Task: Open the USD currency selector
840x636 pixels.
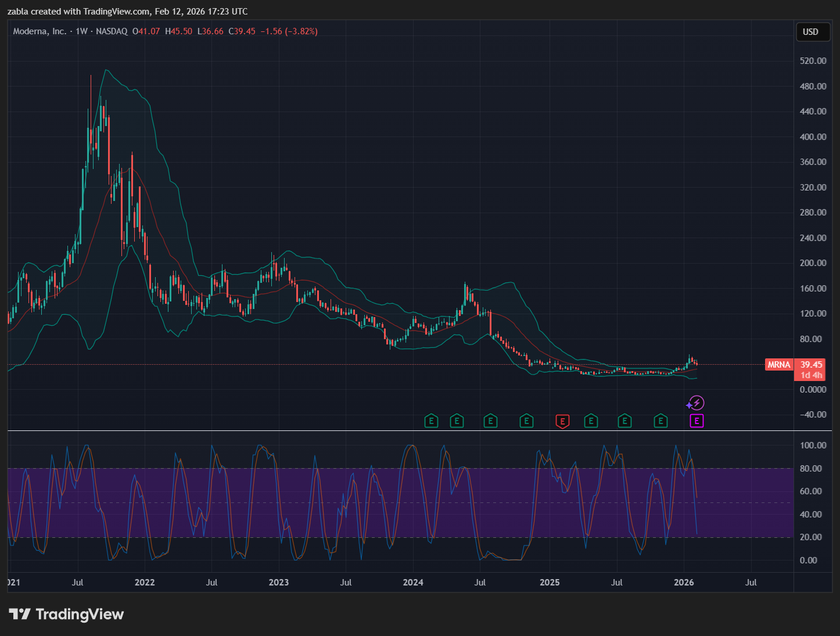Action: point(810,32)
